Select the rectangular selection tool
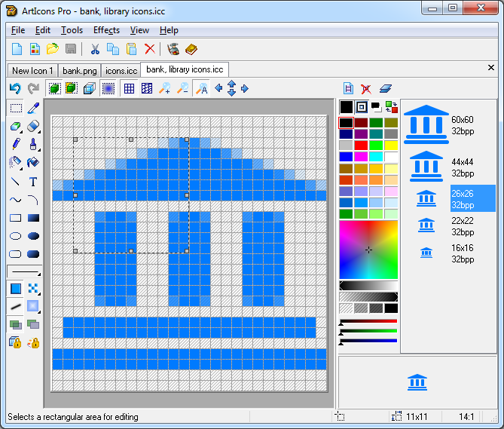Screen dimensions: 504x429 [16, 109]
